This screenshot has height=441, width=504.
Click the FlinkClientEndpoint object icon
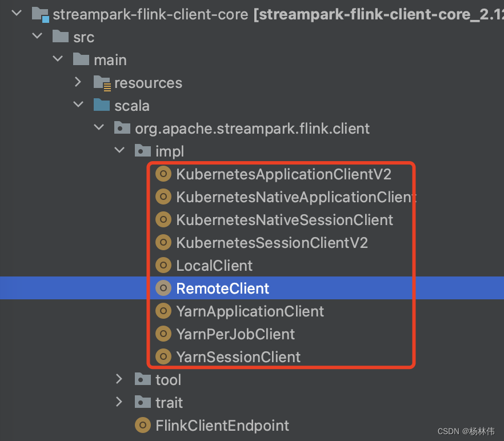[143, 425]
